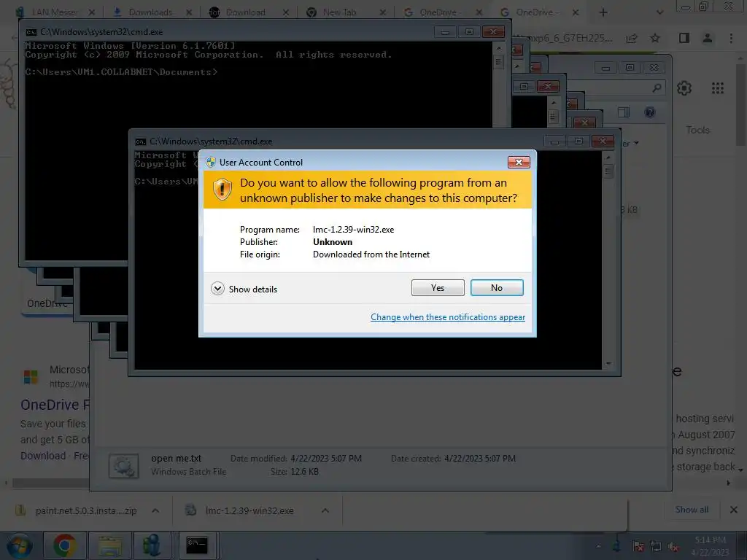Screen dimensions: 747x560
Task: Click the UAC warning shield icon
Action: pyautogui.click(x=222, y=189)
